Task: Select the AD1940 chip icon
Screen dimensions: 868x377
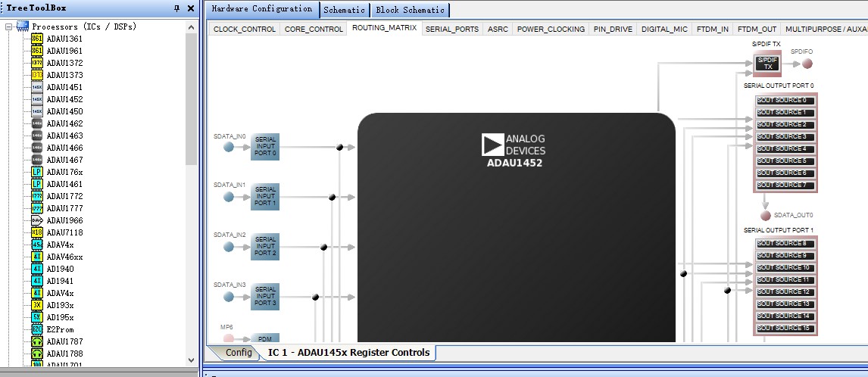Action: click(37, 269)
